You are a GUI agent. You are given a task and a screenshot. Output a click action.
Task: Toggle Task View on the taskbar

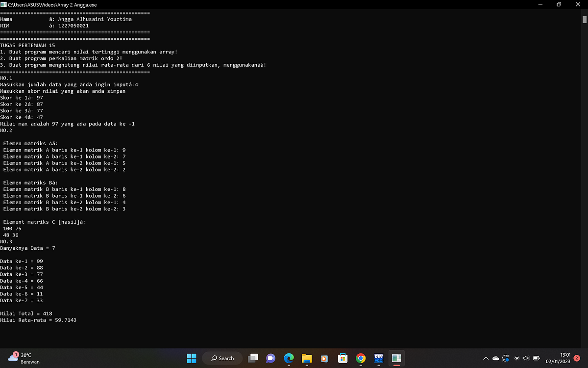(x=253, y=358)
